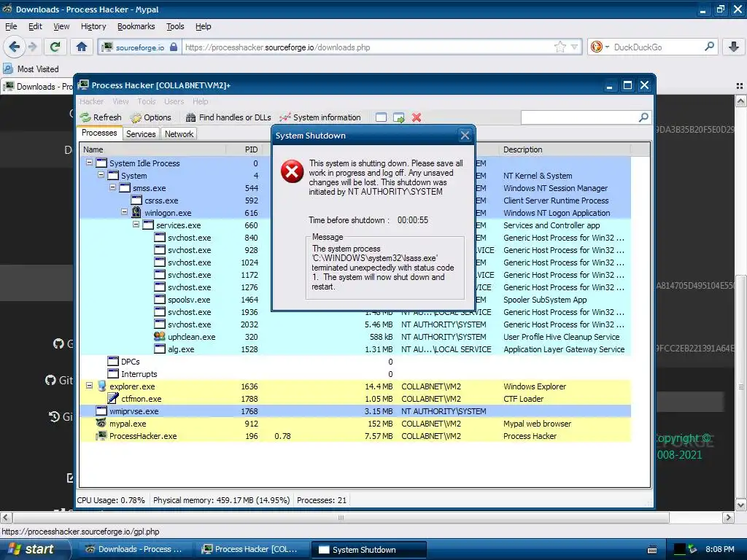Click the horizontal scrollbar right arrow
The width and height of the screenshot is (747, 560).
pyautogui.click(x=728, y=517)
